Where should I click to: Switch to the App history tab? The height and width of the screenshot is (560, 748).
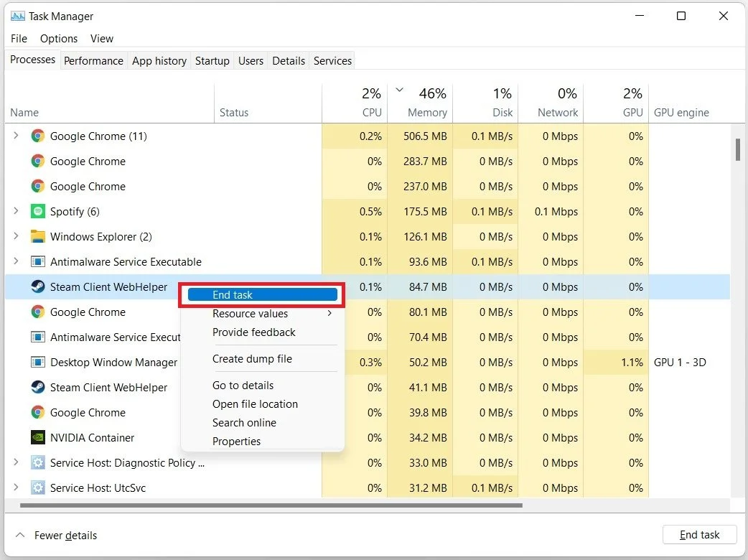point(159,60)
